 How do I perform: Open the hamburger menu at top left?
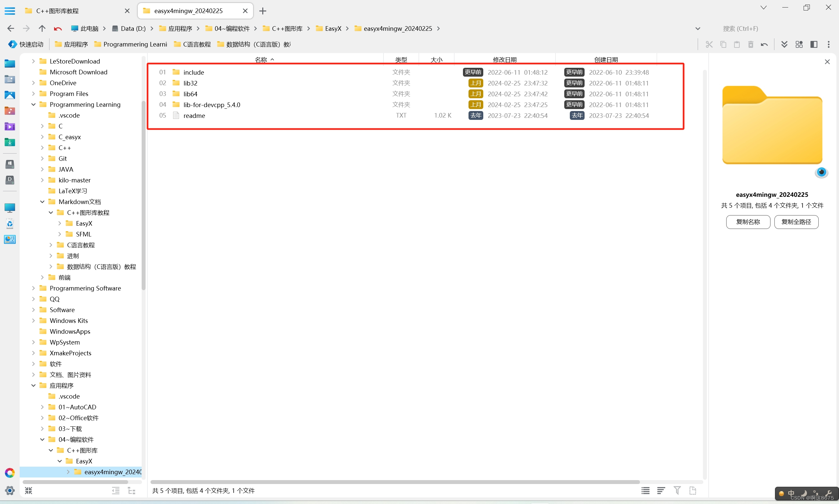pyautogui.click(x=10, y=10)
